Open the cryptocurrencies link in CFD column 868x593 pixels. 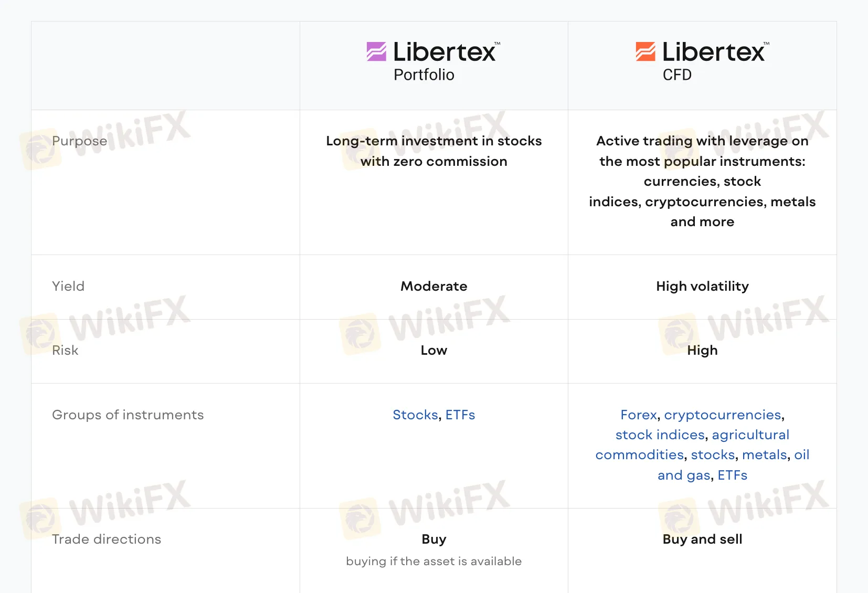[723, 415]
